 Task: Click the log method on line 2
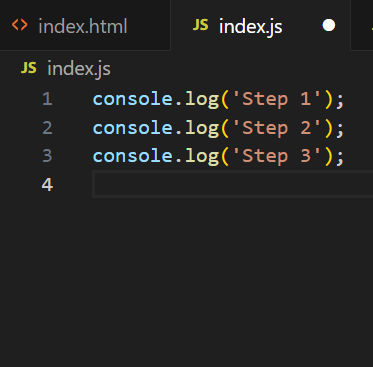[202, 129]
